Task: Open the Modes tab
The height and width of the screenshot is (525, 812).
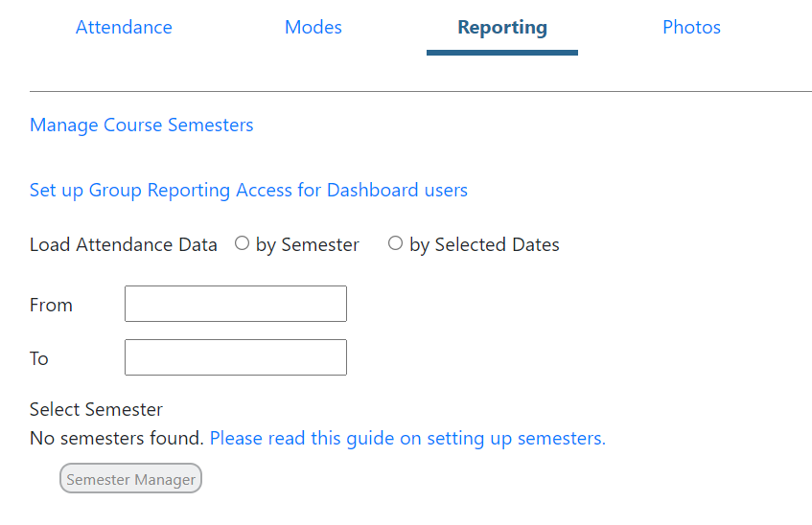Action: [313, 28]
